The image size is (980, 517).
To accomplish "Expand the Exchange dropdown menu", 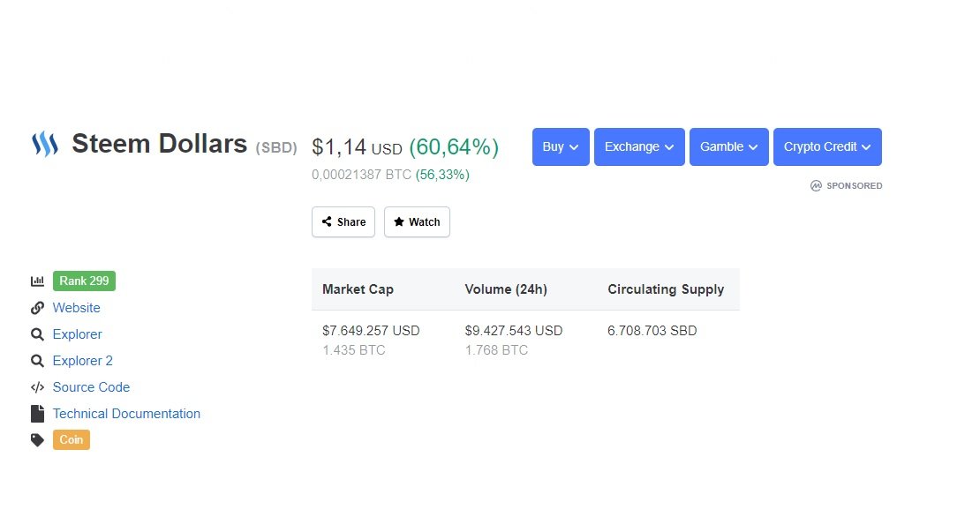I will [x=639, y=146].
